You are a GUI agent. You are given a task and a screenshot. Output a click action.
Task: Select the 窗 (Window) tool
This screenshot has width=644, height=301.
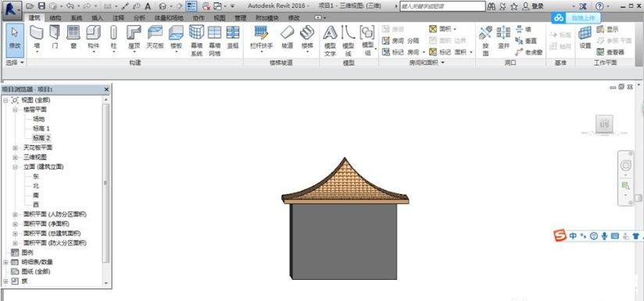73,38
